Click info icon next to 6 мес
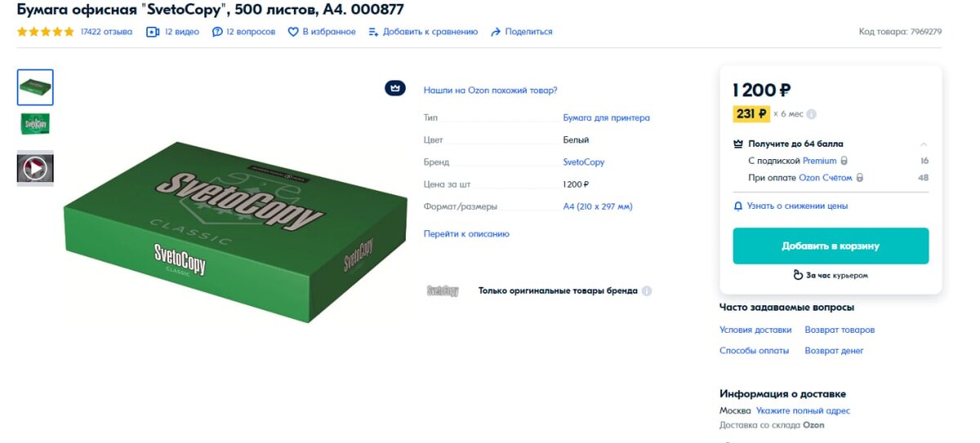The width and height of the screenshot is (980, 443). (812, 114)
